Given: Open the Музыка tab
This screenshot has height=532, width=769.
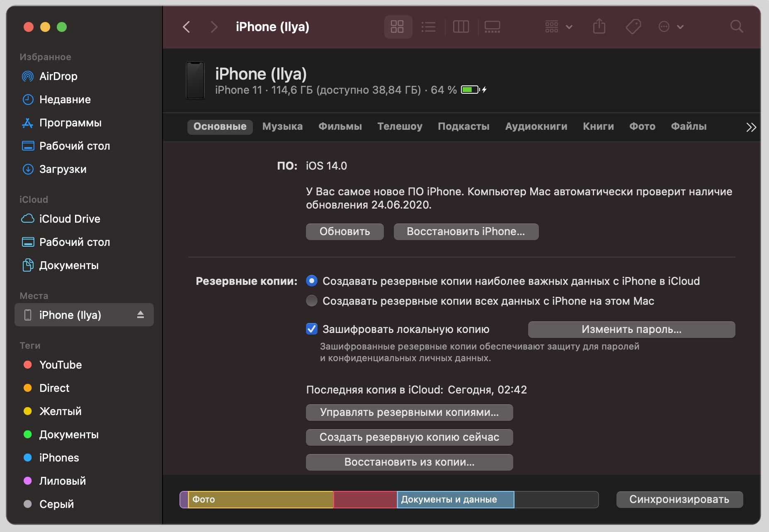Looking at the screenshot, I should [x=283, y=126].
